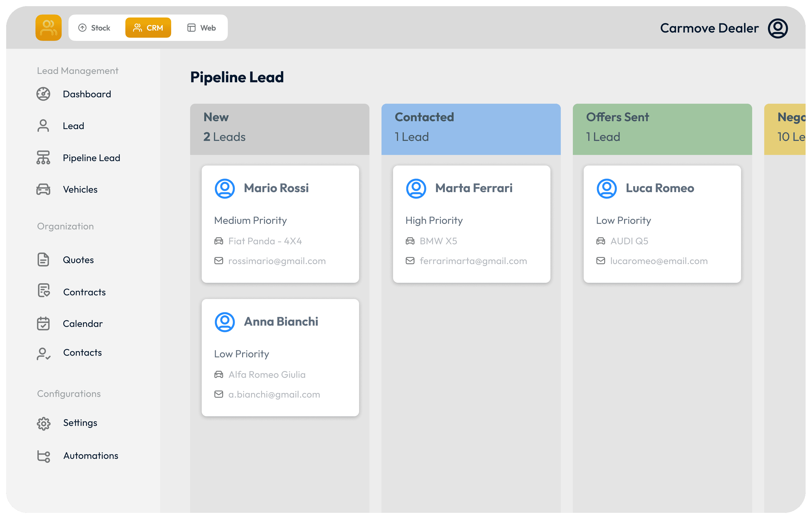Image resolution: width=812 pixels, height=519 pixels.
Task: Click the orange Carmove app logo
Action: point(49,28)
